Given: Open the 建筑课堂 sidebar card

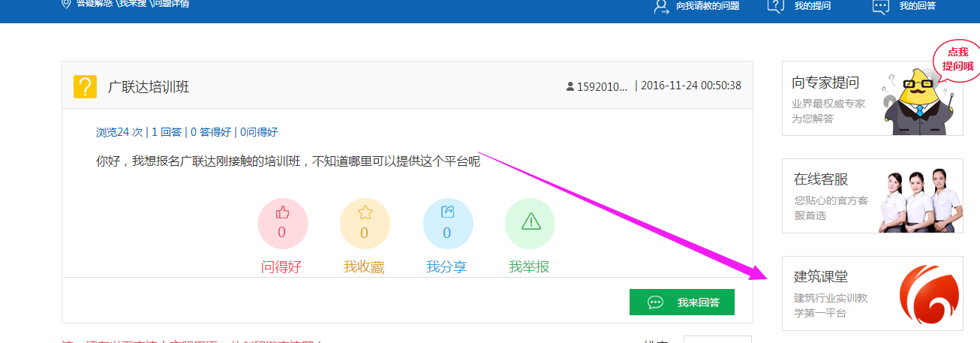Looking at the screenshot, I should click(872, 293).
